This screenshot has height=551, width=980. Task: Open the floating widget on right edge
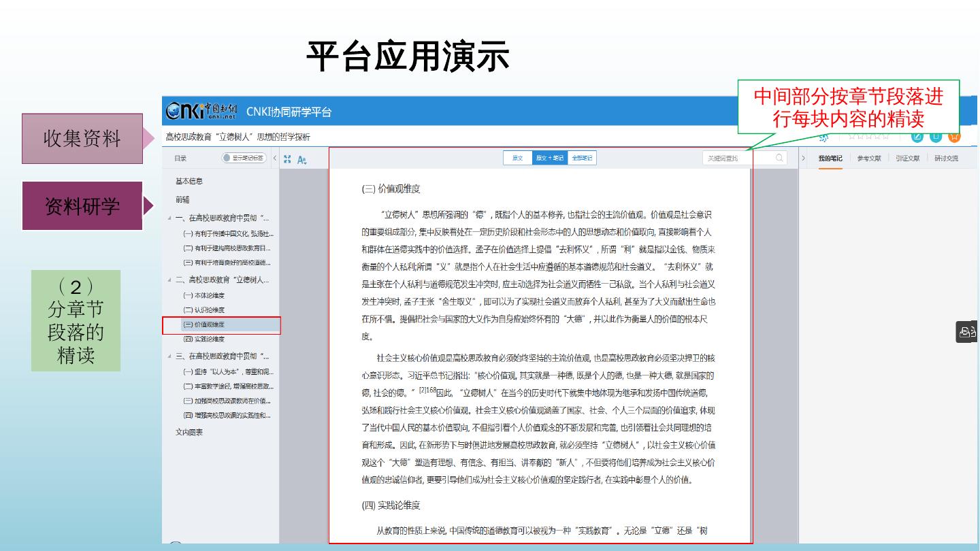(x=967, y=332)
